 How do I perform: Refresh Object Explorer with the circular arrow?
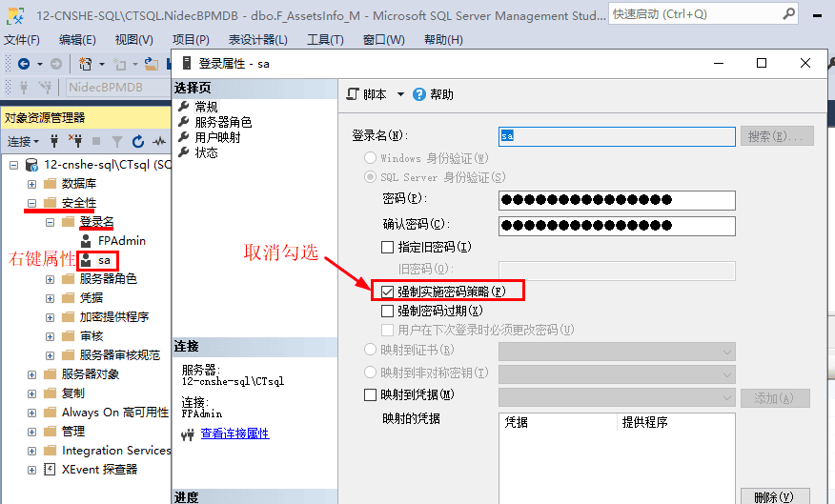pyautogui.click(x=138, y=141)
